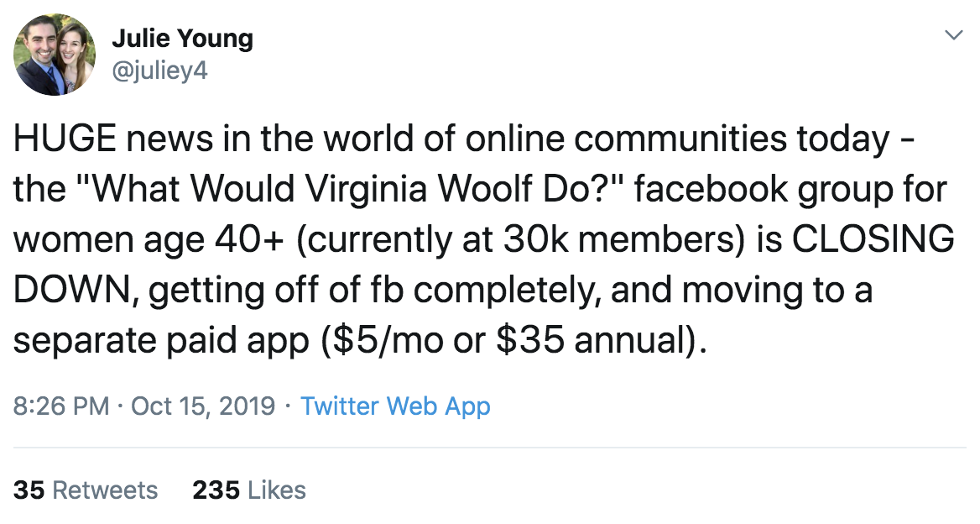Viewport: 980px width, 524px height.
Task: View the 235 Likes list
Action: 249,490
